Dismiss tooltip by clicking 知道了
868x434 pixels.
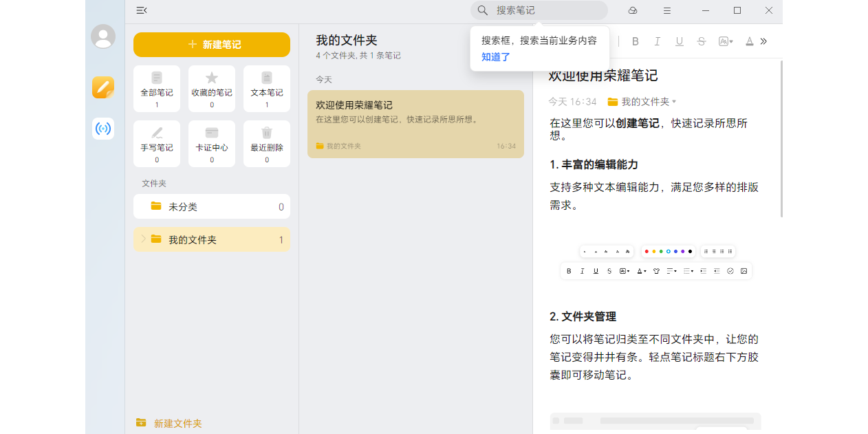[496, 57]
